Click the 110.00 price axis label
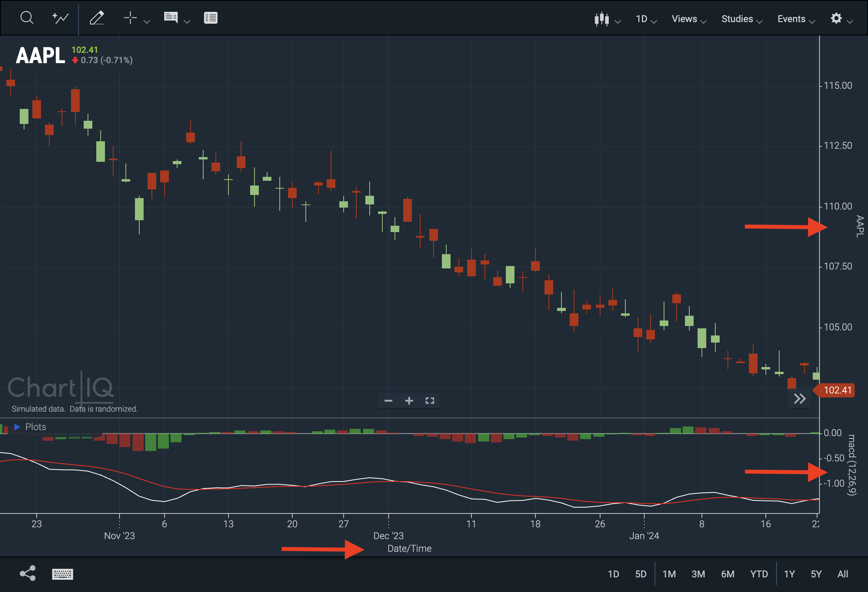 (x=838, y=206)
